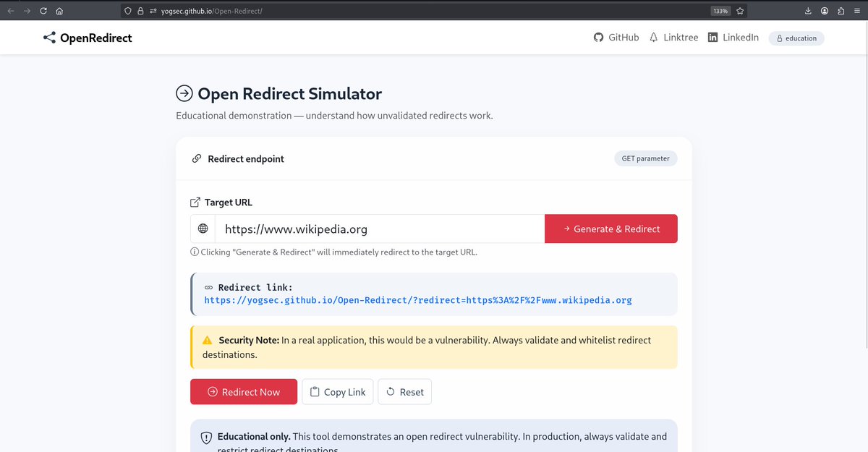Click the Generate & Redirect button
The image size is (868, 452).
(x=611, y=229)
